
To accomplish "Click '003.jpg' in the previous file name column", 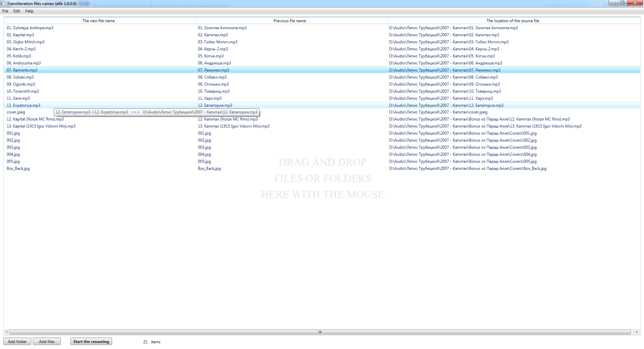I will tap(204, 147).
